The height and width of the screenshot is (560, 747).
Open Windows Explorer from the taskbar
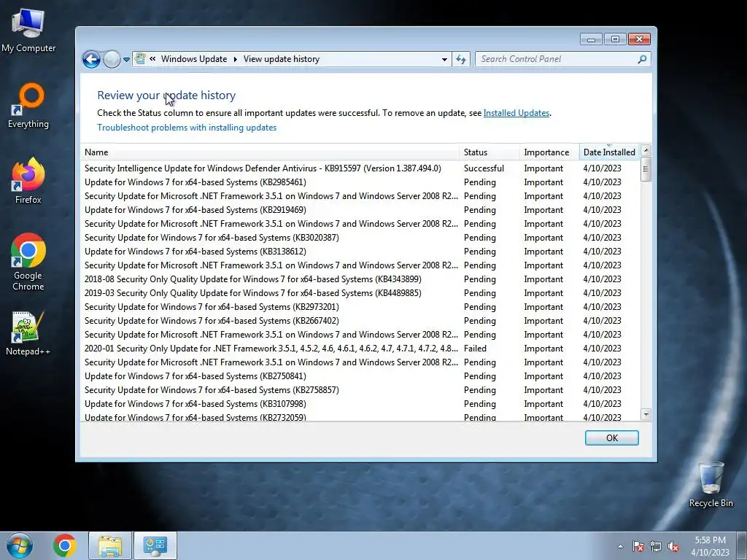coord(110,545)
